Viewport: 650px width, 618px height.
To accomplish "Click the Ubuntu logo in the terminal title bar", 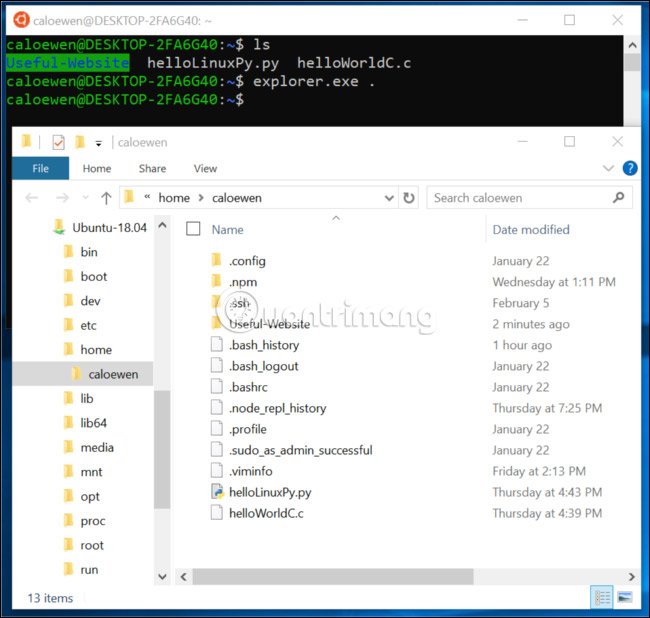I will [21, 19].
